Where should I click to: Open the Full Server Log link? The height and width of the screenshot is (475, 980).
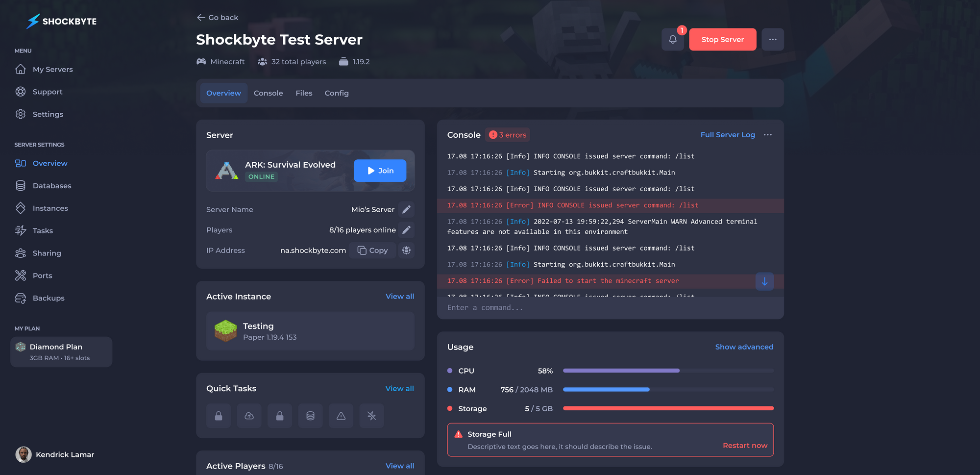click(728, 135)
